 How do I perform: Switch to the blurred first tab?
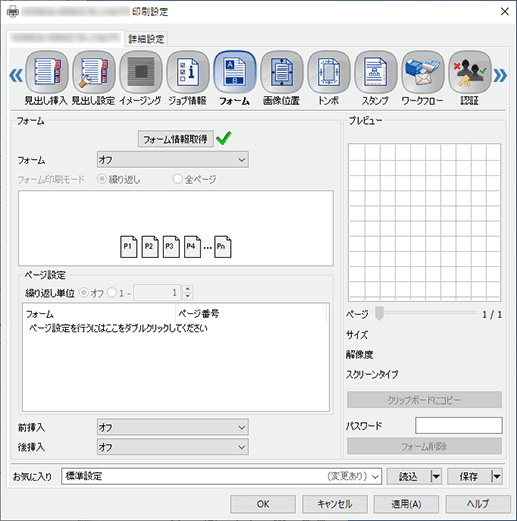[65, 38]
